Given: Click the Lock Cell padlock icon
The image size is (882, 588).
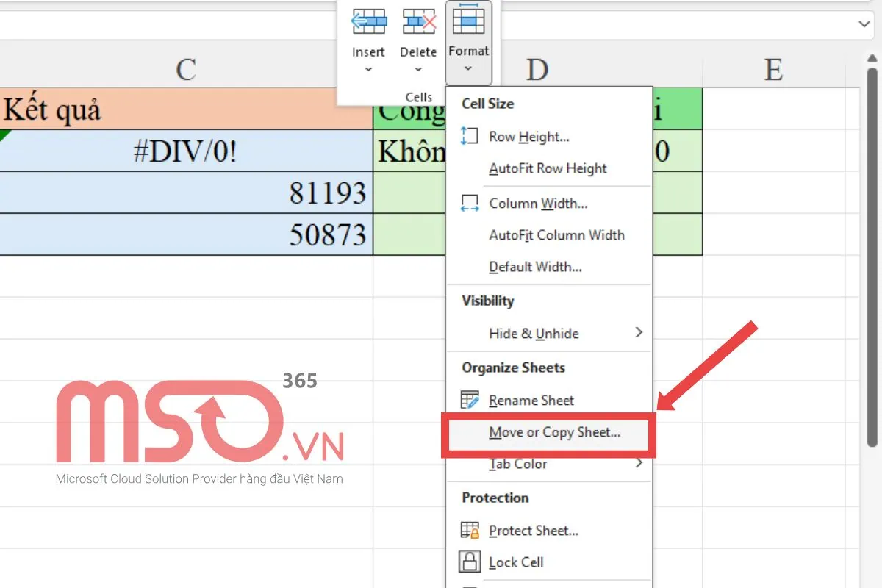Looking at the screenshot, I should click(x=471, y=562).
